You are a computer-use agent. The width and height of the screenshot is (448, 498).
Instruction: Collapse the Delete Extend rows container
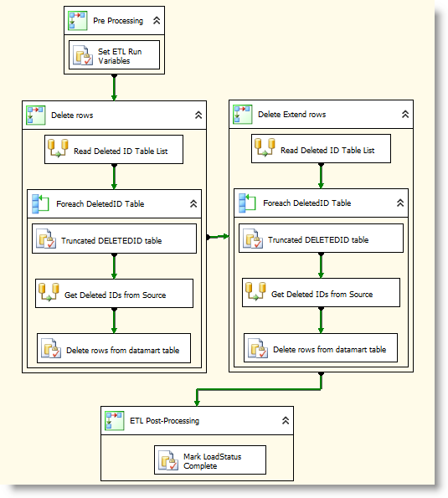coord(405,115)
